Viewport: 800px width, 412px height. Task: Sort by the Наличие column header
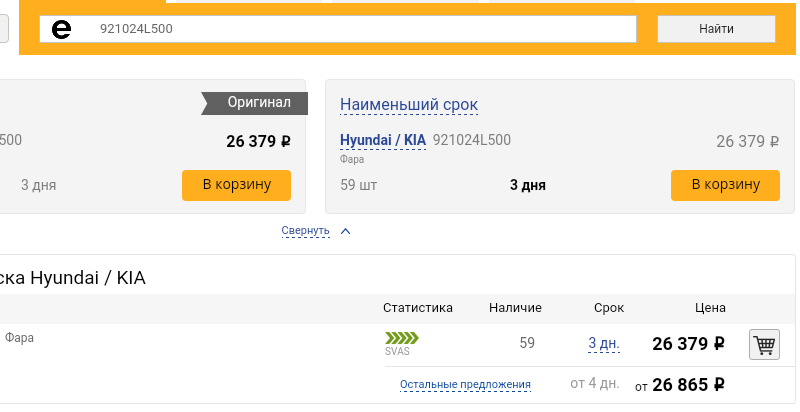tap(515, 308)
